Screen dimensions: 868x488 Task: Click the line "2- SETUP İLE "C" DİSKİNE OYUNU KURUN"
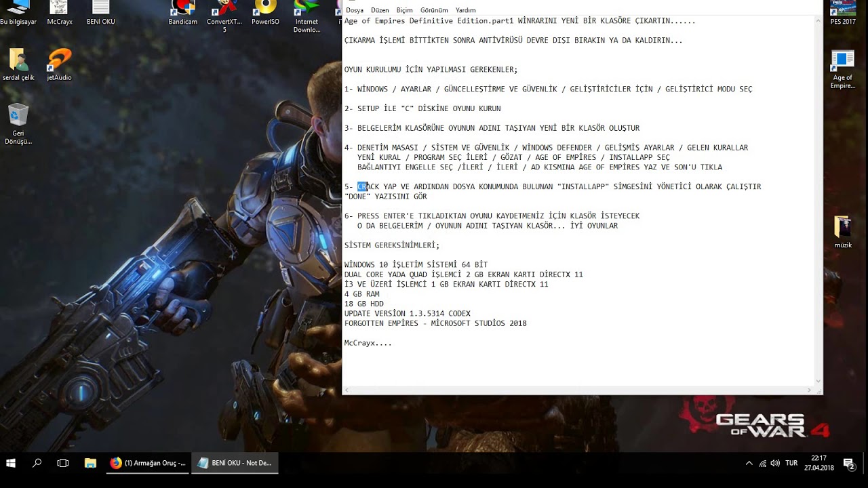(x=422, y=108)
